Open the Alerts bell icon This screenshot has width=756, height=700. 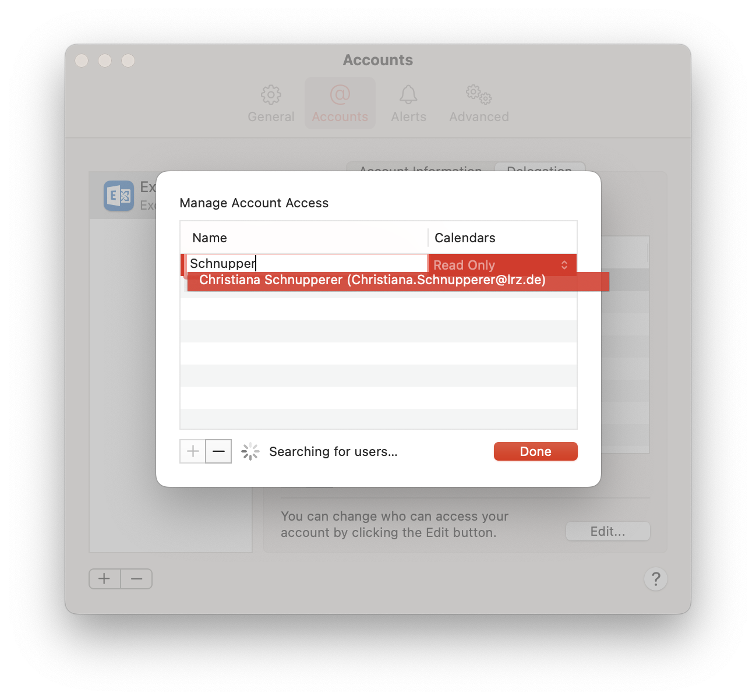408,94
